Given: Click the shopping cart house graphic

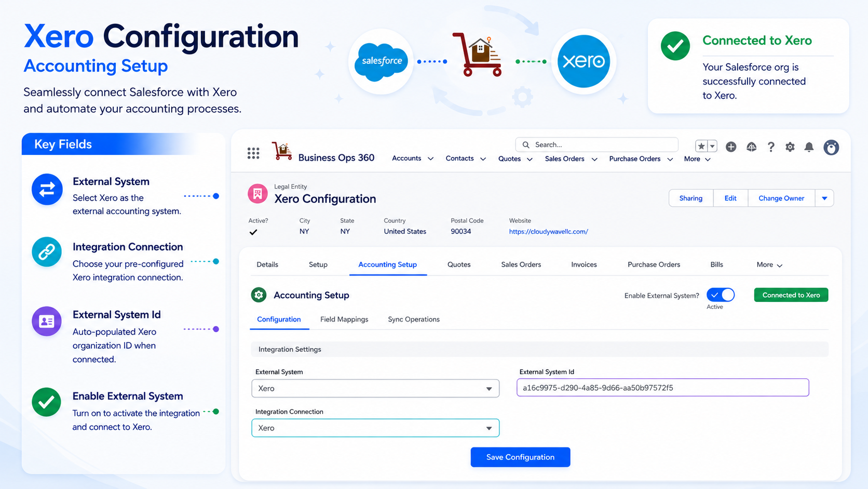Looking at the screenshot, I should pyautogui.click(x=478, y=55).
